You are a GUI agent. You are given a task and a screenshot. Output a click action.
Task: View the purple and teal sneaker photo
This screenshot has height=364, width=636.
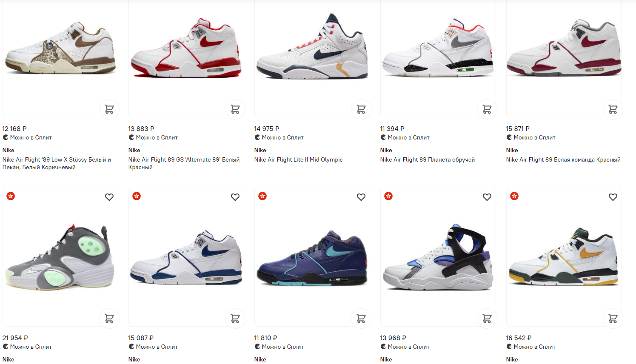[312, 258]
